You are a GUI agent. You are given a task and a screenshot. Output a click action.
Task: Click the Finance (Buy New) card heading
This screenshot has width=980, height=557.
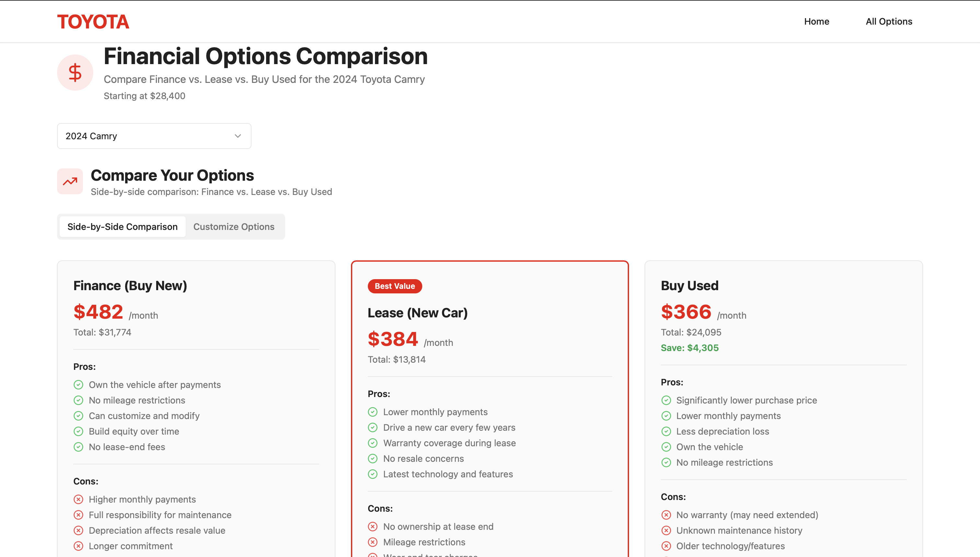pyautogui.click(x=130, y=286)
